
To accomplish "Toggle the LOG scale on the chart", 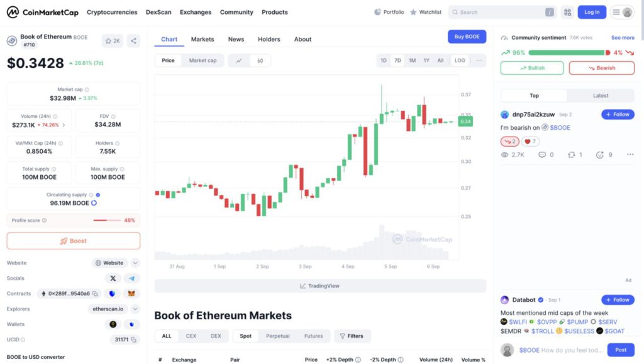I will 460,60.
